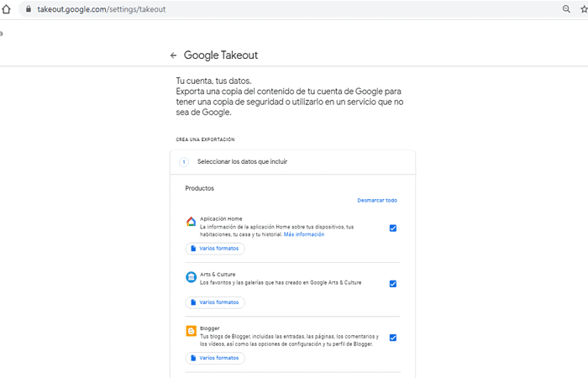Click the Blogger product icon
This screenshot has width=588, height=378.
192,331
